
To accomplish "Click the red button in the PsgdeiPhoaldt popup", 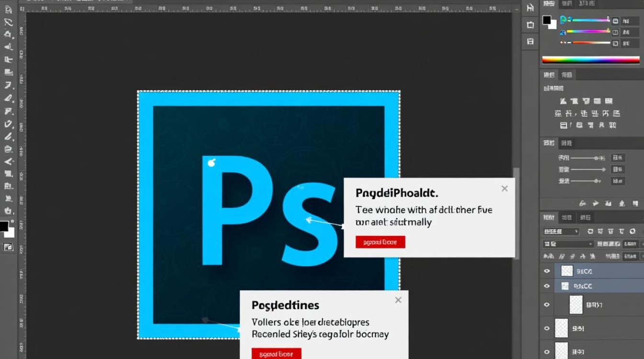I will (x=380, y=242).
